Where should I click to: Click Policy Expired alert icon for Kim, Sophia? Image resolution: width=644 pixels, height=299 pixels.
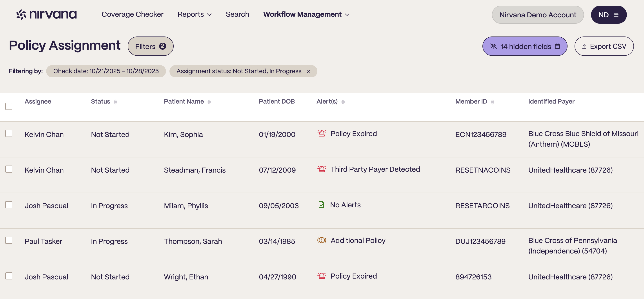[x=322, y=133]
